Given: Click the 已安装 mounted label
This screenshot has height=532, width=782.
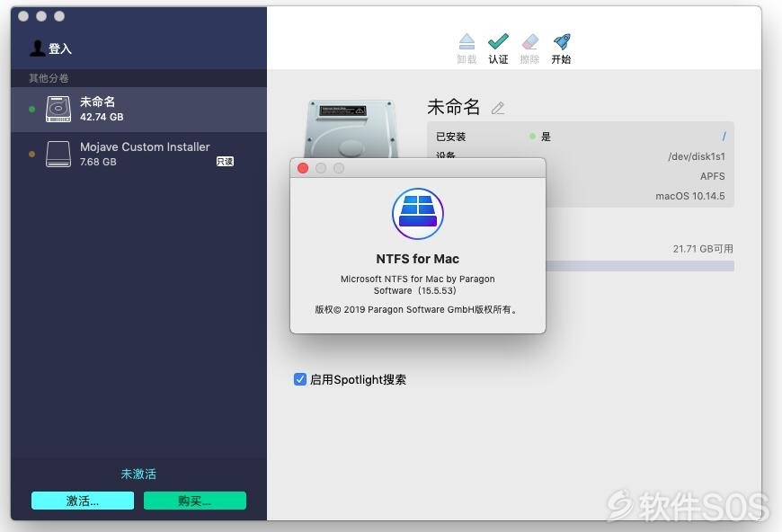Looking at the screenshot, I should click(451, 137).
